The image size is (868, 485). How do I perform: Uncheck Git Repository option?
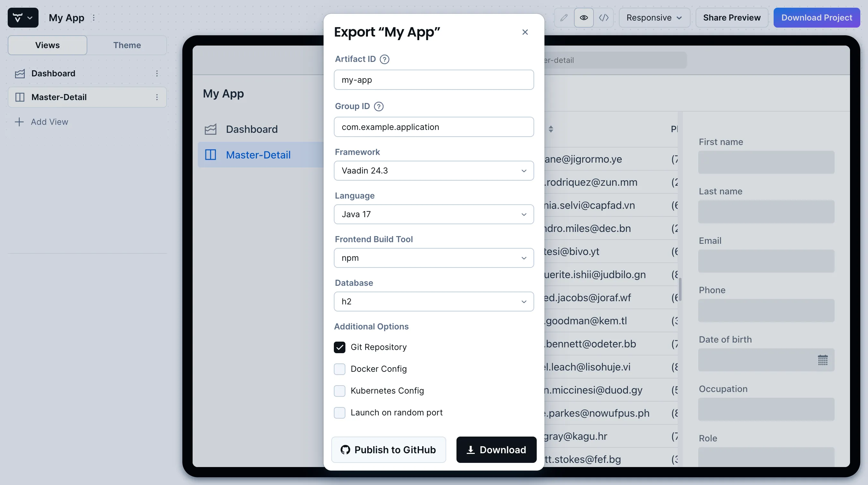[339, 347]
